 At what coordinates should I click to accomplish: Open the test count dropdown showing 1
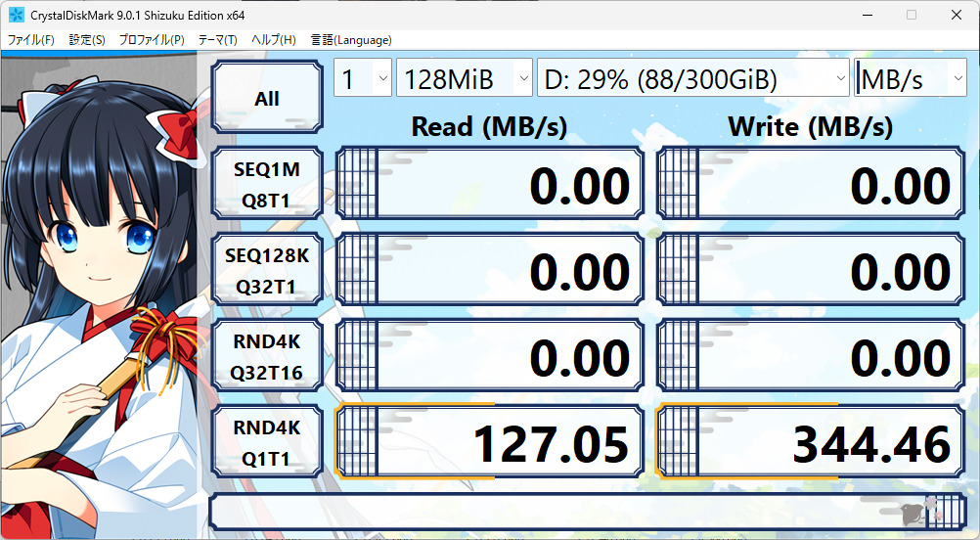click(363, 79)
